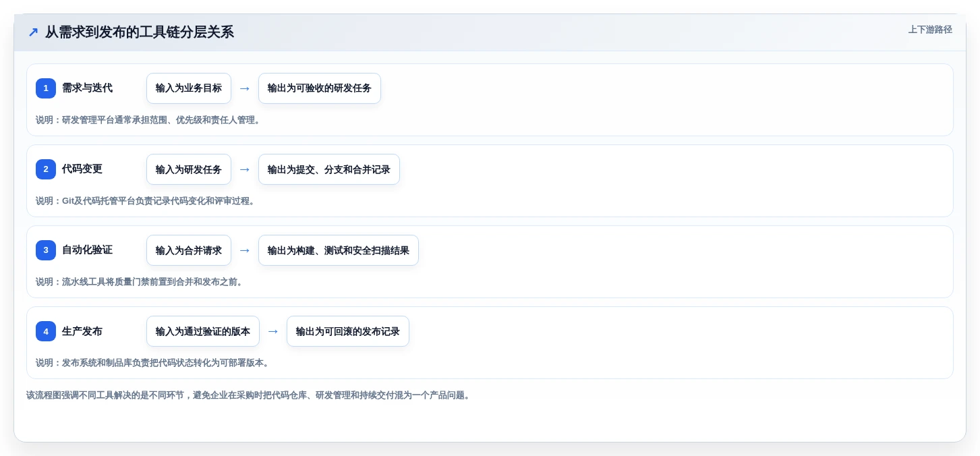Viewport: 980px width, 456px height.
Task: Click the 输入为合并请求 box
Action: pyautogui.click(x=189, y=250)
